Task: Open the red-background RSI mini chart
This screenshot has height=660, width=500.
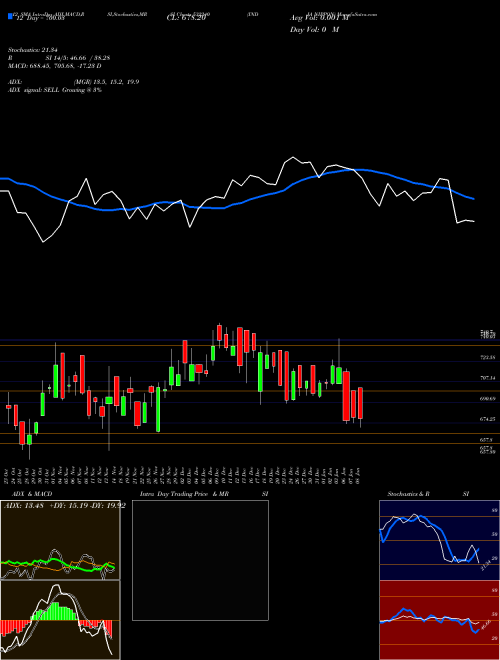Action: pos(439,620)
